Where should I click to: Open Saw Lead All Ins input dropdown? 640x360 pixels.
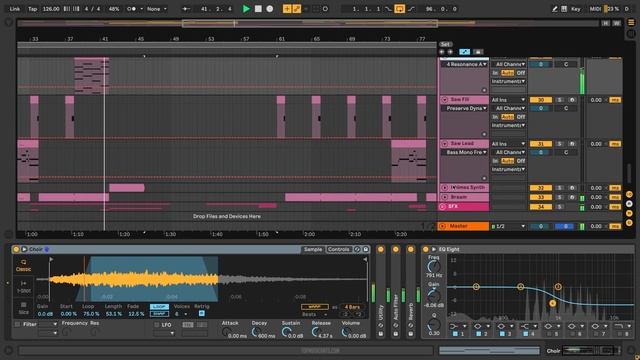point(508,144)
